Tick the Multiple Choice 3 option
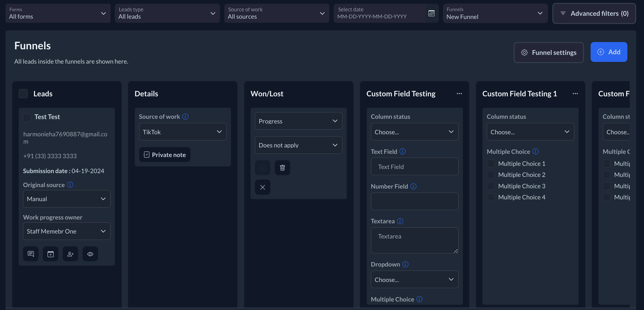This screenshot has height=310, width=644. pyautogui.click(x=491, y=186)
